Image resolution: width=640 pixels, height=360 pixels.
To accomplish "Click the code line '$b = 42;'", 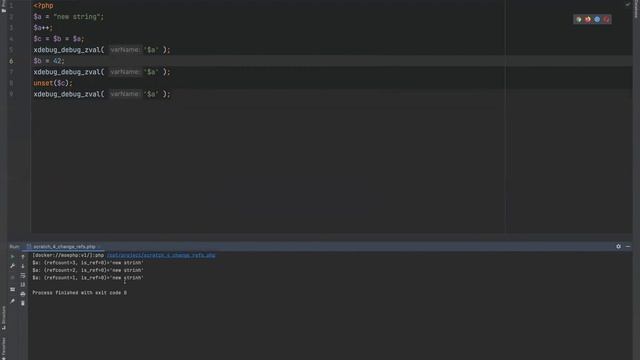I will (49, 61).
